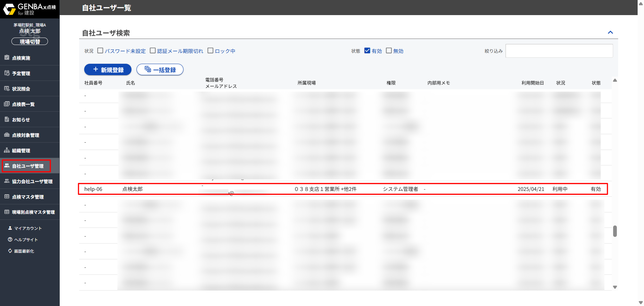Click the user list scrollbar thumb

(615, 231)
